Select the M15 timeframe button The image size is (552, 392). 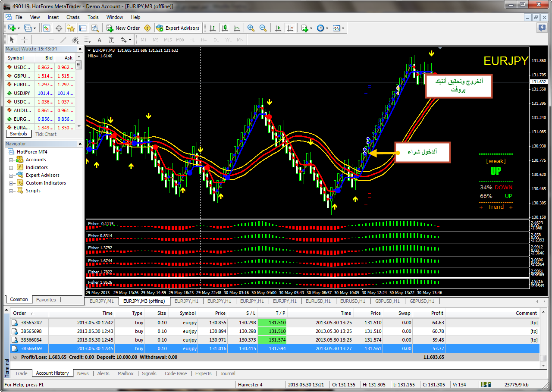tap(168, 40)
